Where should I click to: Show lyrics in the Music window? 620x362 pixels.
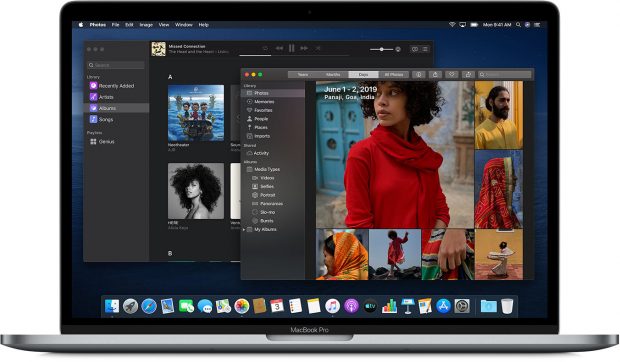tap(414, 49)
